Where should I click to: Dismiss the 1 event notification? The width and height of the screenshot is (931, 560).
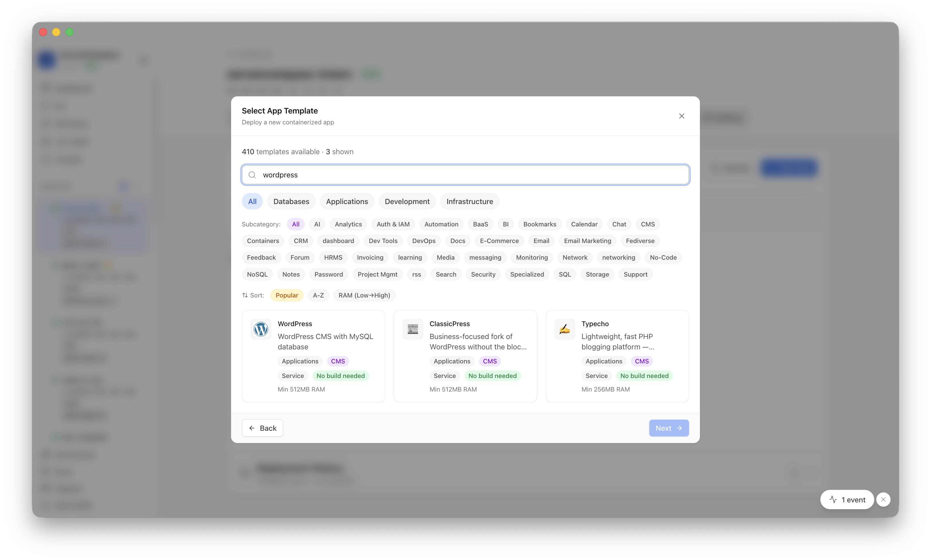click(x=883, y=500)
